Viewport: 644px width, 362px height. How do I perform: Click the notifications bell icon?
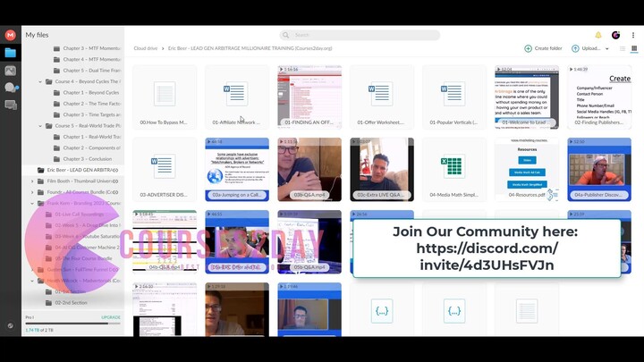[597, 35]
